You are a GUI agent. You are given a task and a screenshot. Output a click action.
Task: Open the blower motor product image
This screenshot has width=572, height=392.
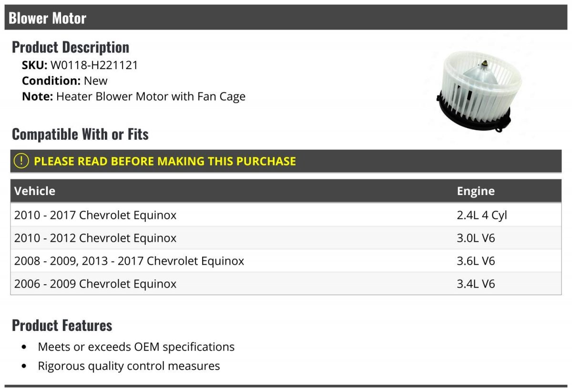click(473, 93)
